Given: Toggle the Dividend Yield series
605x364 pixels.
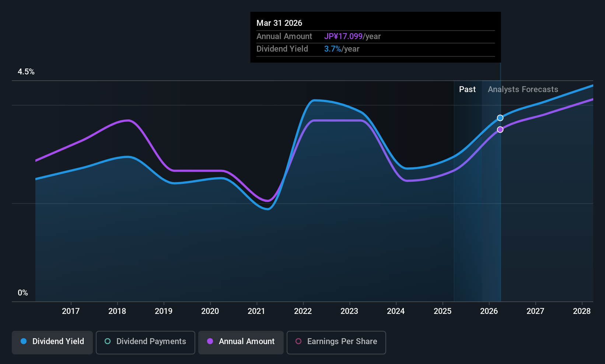Looking at the screenshot, I should [x=52, y=343].
